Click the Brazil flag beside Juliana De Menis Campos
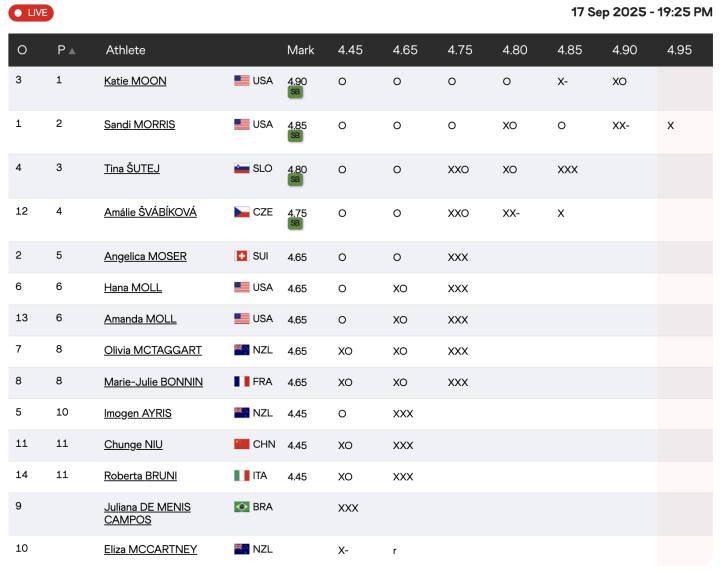Screen dimensions: 720x572 click(x=241, y=507)
